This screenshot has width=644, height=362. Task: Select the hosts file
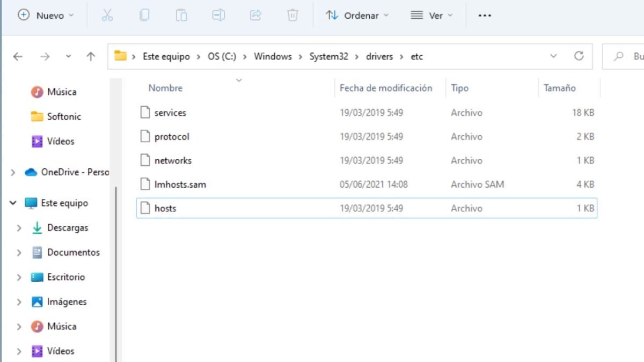(x=165, y=208)
